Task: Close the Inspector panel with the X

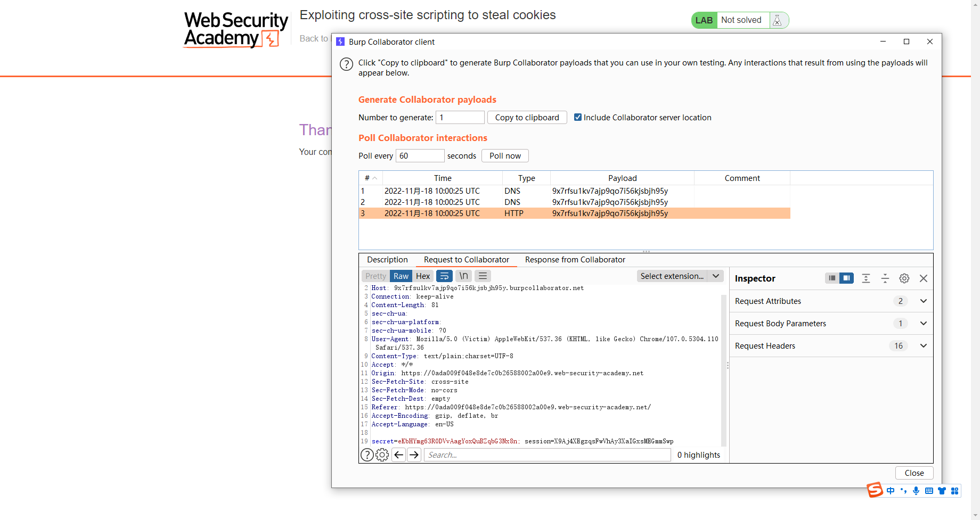Action: coord(924,278)
